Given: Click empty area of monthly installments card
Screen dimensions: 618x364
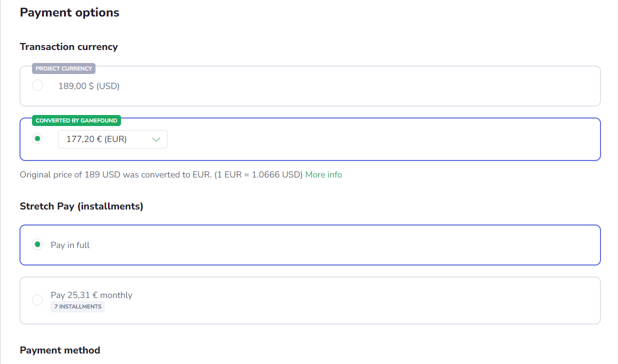Looking at the screenshot, I should tap(350, 300).
